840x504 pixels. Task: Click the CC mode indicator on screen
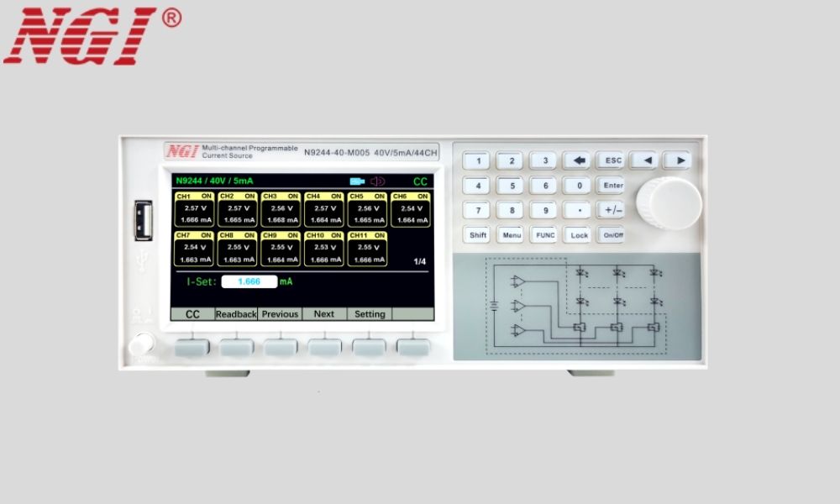pyautogui.click(x=420, y=181)
